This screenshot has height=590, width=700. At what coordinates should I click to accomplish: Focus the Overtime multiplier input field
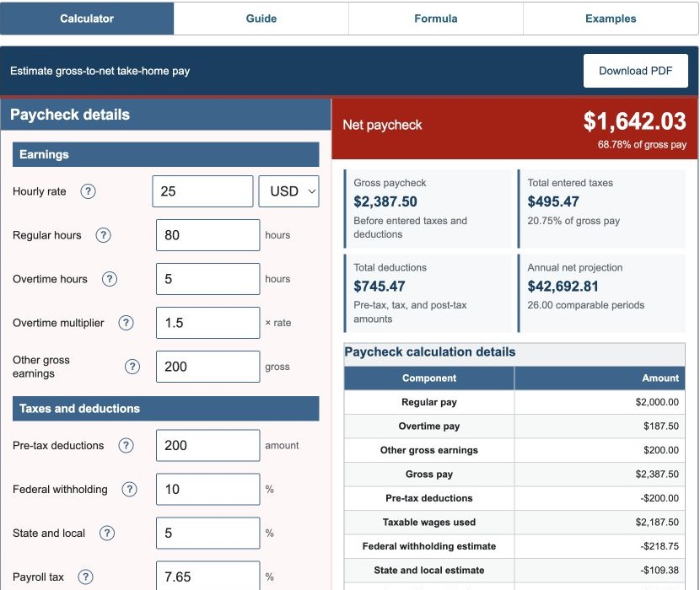(x=208, y=323)
